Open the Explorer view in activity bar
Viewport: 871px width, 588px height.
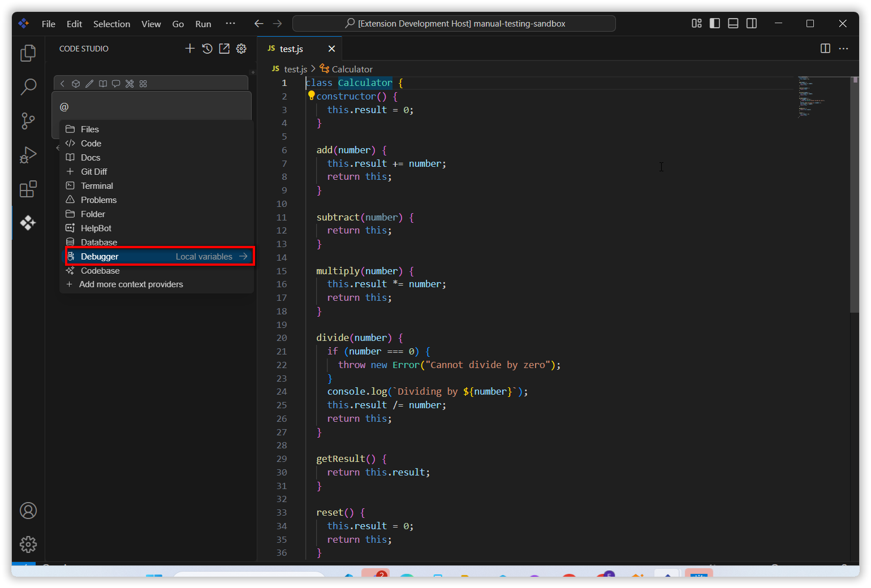pos(28,53)
